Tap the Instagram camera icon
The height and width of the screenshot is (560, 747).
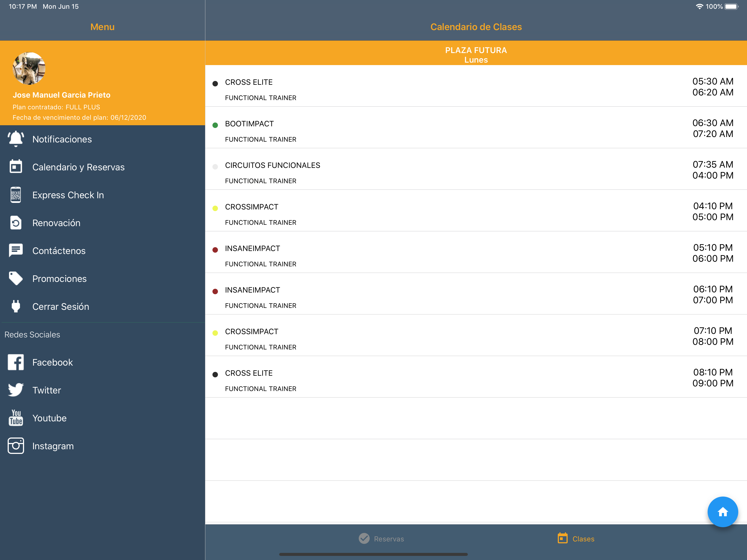click(16, 446)
